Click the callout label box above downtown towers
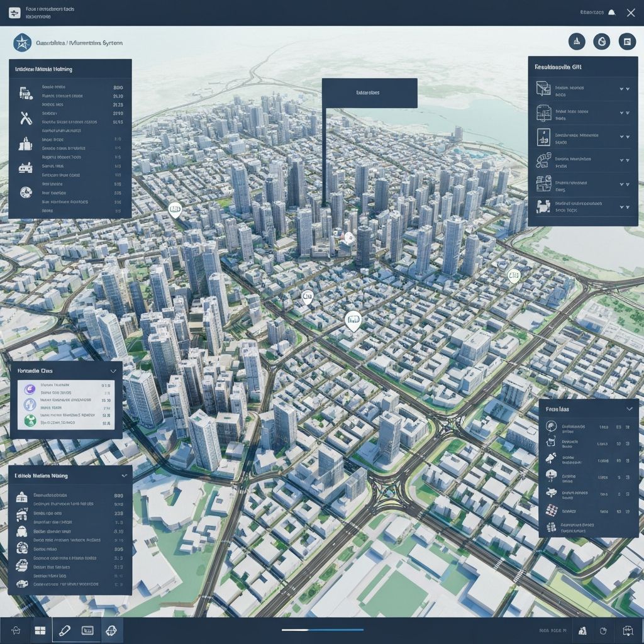This screenshot has height=644, width=644. click(x=369, y=93)
